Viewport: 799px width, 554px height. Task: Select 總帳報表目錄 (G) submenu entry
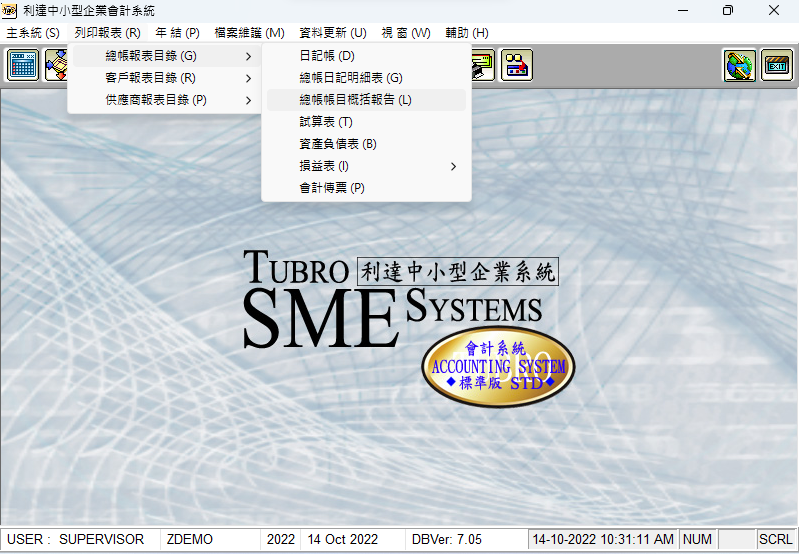click(x=166, y=56)
